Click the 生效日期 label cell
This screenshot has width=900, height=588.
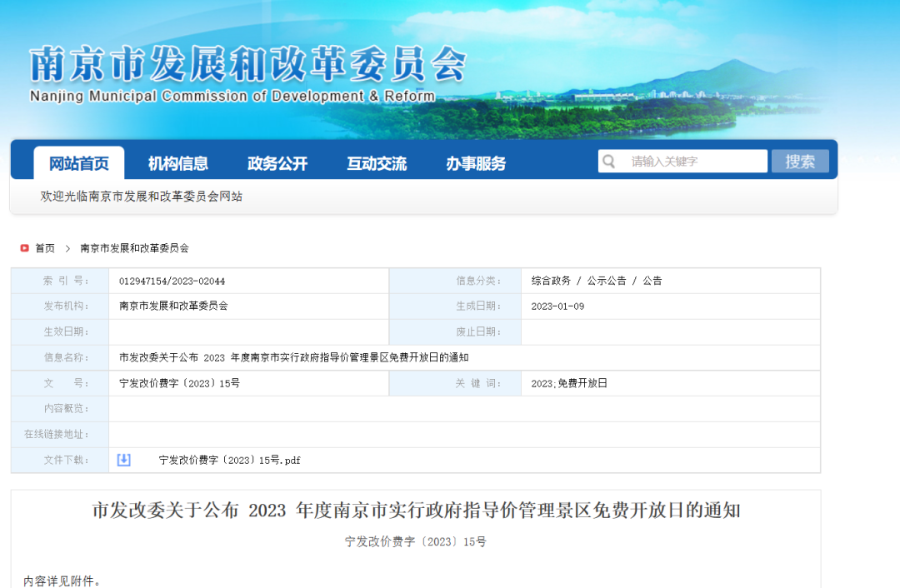click(x=60, y=332)
